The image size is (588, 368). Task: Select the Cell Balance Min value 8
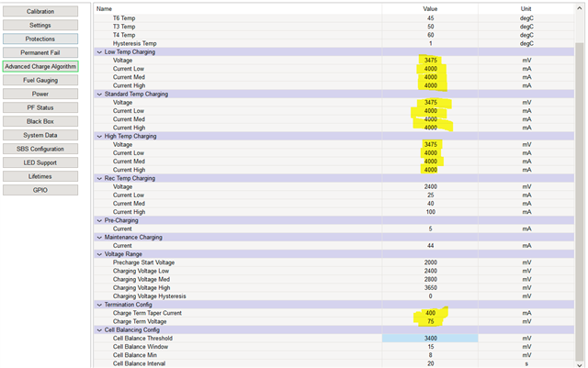point(430,355)
